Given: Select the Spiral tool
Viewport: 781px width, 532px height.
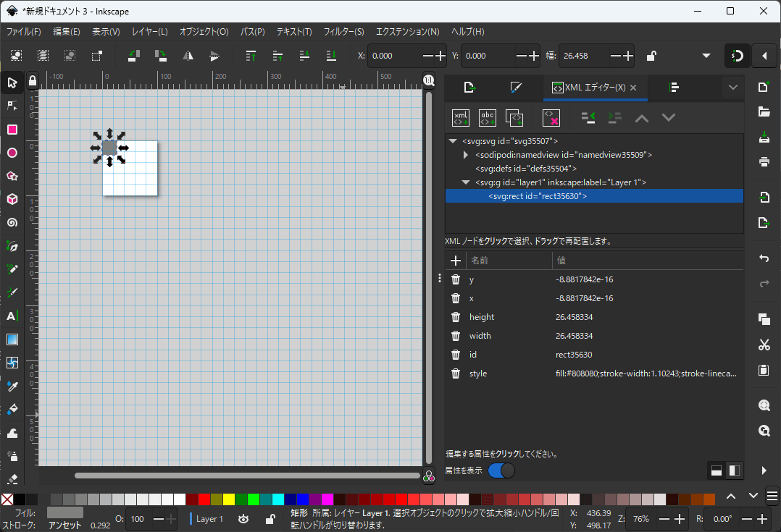Looking at the screenshot, I should coord(12,223).
